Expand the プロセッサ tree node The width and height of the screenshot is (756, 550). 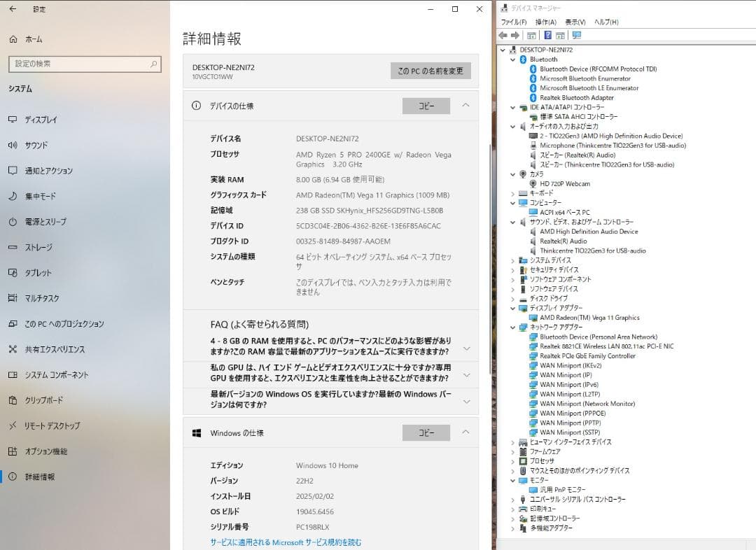coord(513,461)
